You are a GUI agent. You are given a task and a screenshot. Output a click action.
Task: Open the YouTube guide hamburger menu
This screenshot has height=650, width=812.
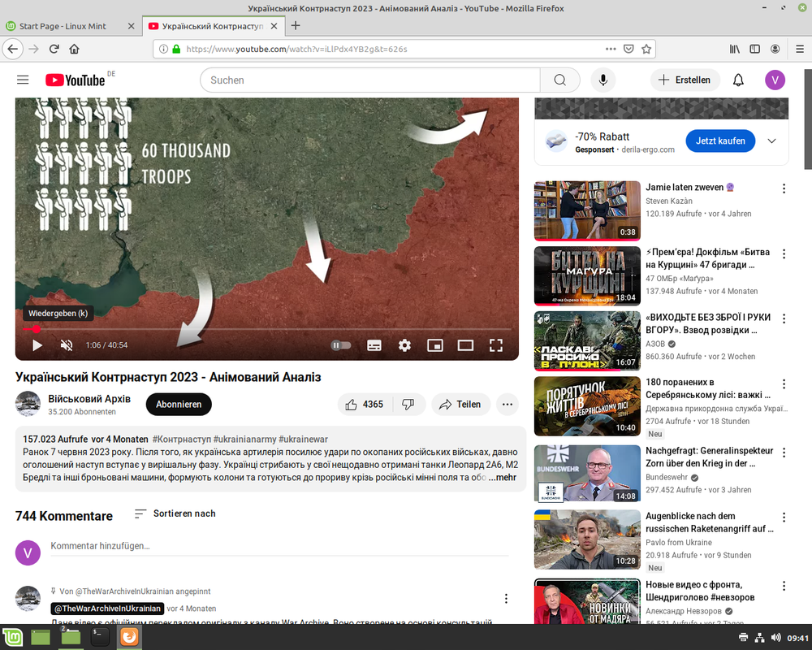point(23,80)
